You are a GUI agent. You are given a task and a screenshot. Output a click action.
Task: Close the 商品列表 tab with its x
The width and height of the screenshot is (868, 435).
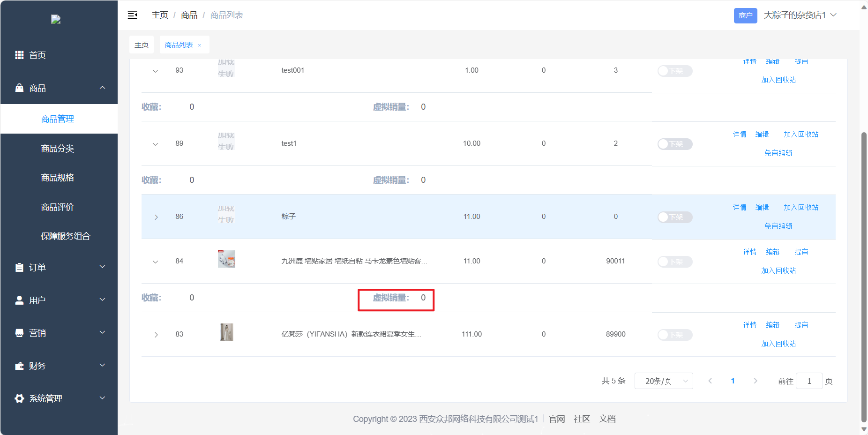pos(200,45)
